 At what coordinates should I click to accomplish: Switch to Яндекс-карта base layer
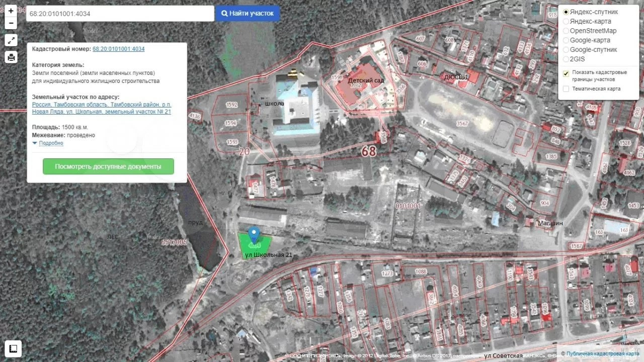(566, 21)
